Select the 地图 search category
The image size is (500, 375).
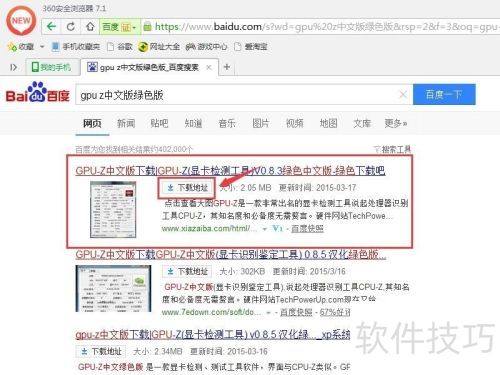tap(328, 124)
